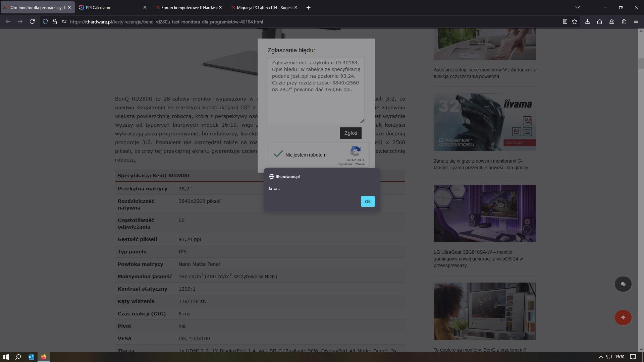Expand the list-all-tabs dropdown arrow
The image size is (644, 362).
point(577,7)
